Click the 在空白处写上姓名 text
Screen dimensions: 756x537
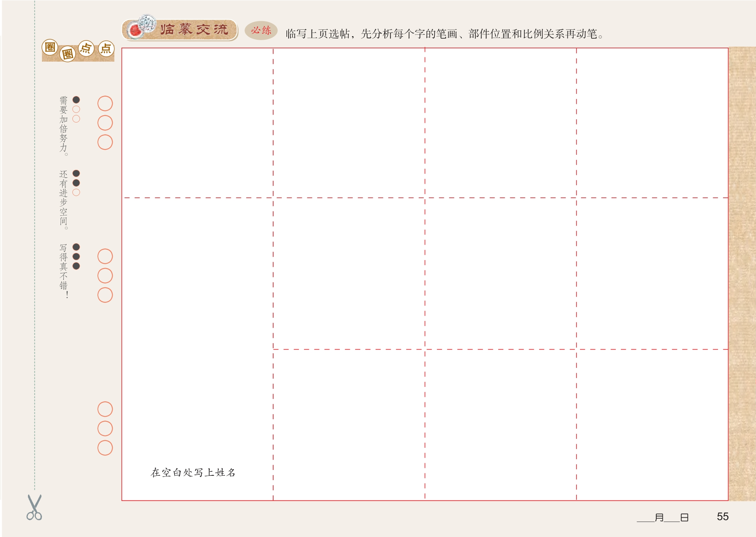click(193, 473)
